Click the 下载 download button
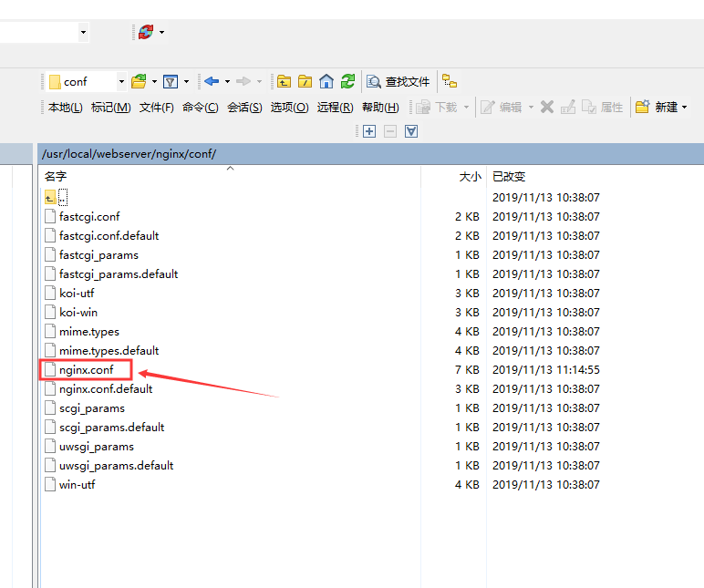The image size is (704, 588). pos(437,108)
